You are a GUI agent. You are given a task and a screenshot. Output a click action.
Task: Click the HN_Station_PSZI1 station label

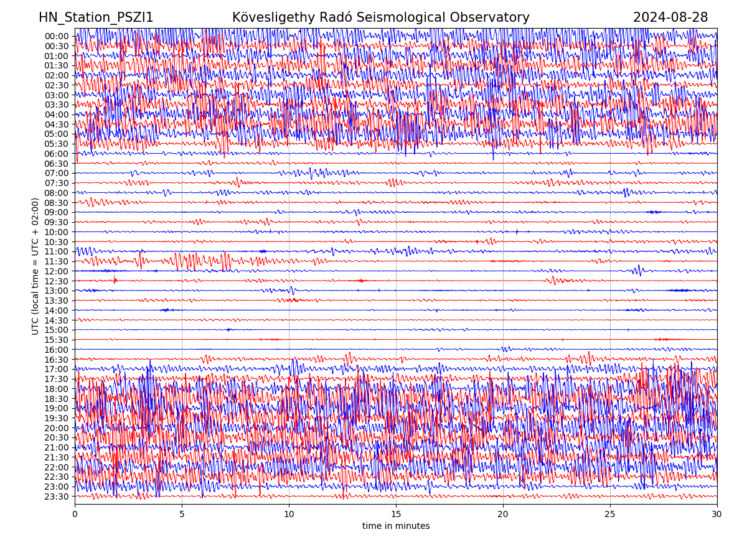pyautogui.click(x=96, y=17)
